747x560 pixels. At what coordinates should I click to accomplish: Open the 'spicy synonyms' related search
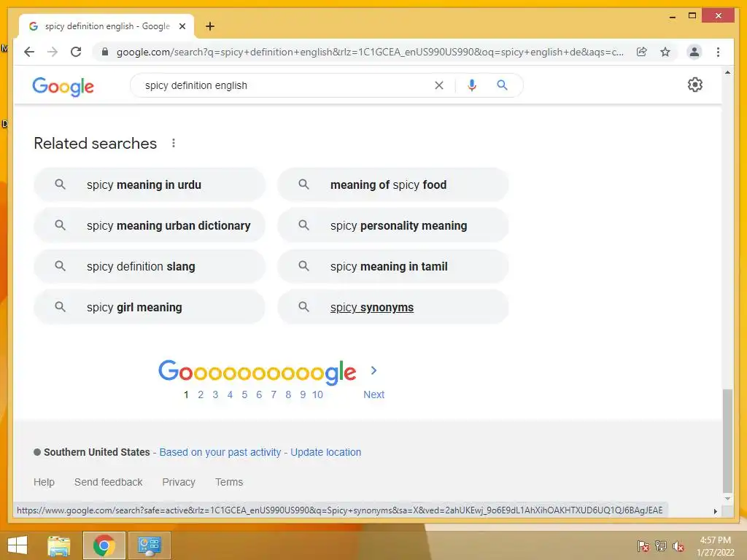393,308
